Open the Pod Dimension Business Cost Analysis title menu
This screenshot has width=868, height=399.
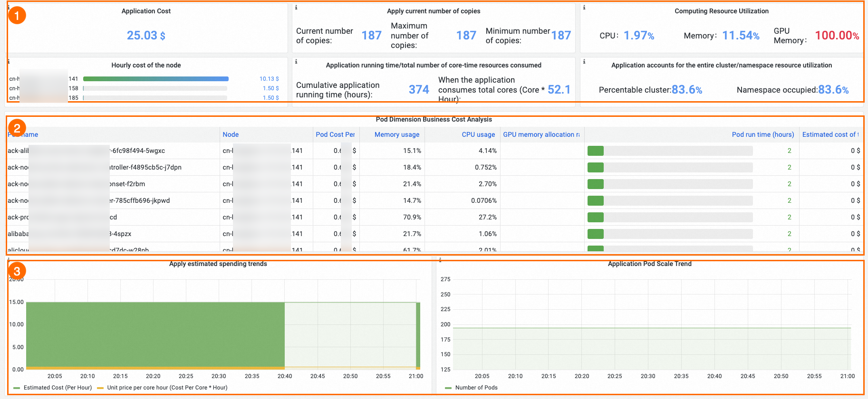(x=434, y=119)
